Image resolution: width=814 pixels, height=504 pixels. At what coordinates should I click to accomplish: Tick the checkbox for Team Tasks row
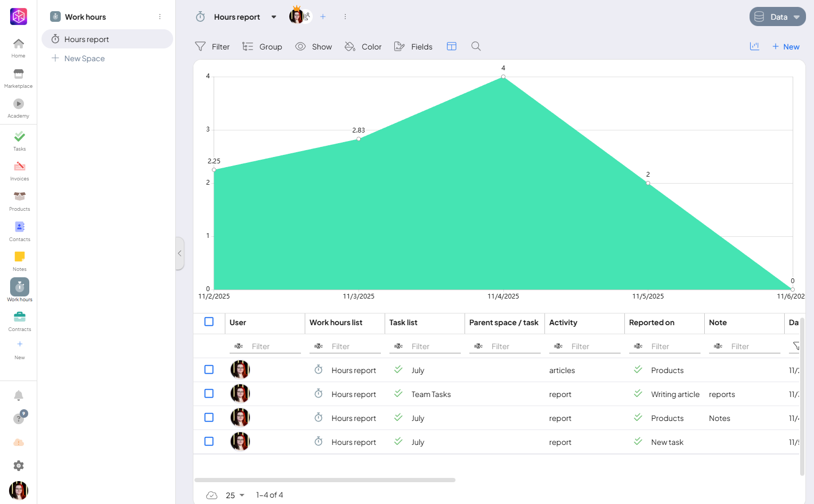tap(209, 394)
